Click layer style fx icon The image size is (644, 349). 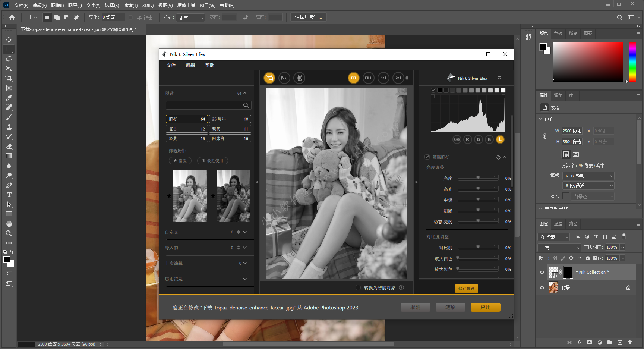coord(580,342)
